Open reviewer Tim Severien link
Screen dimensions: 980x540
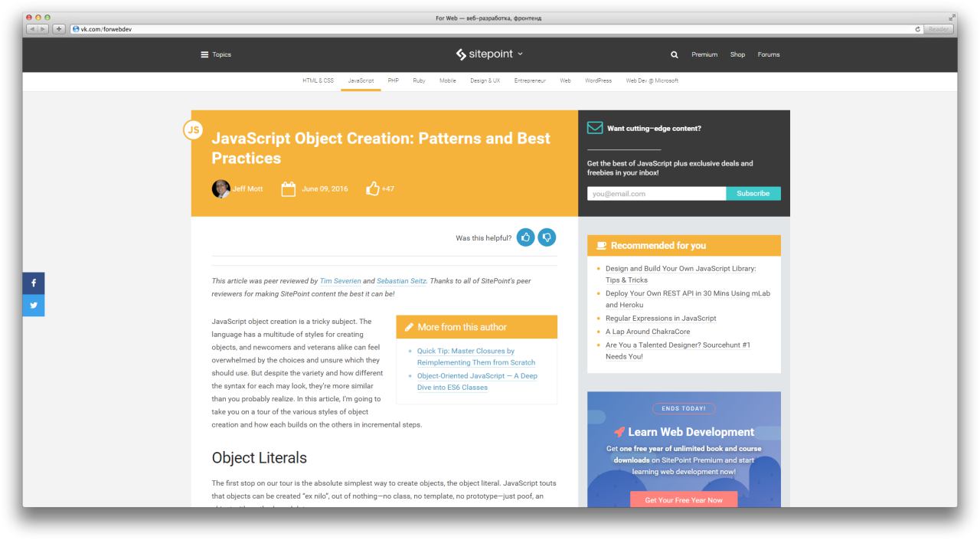pyautogui.click(x=341, y=281)
